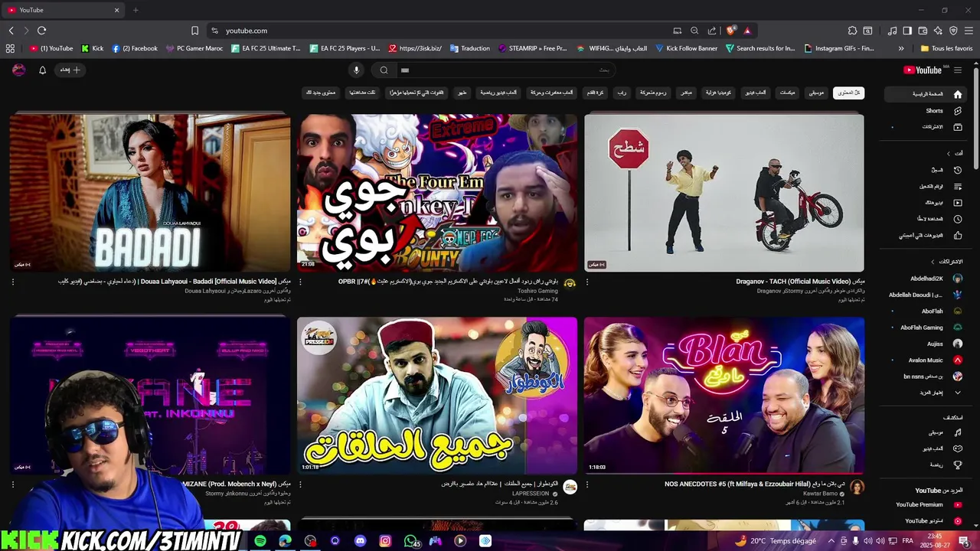This screenshot has height=551, width=980.
Task: Click the bookmark icon in address bar
Action: click(194, 31)
